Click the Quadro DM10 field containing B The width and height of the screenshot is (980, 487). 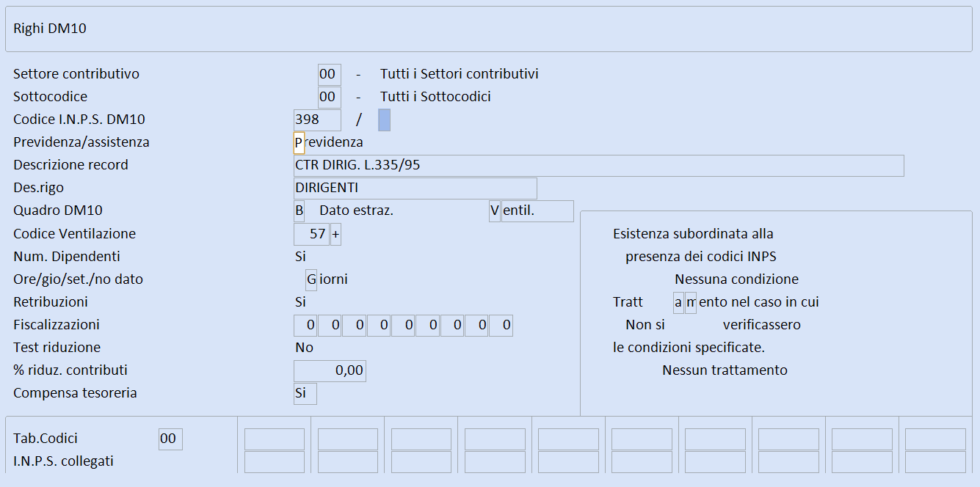pos(299,210)
